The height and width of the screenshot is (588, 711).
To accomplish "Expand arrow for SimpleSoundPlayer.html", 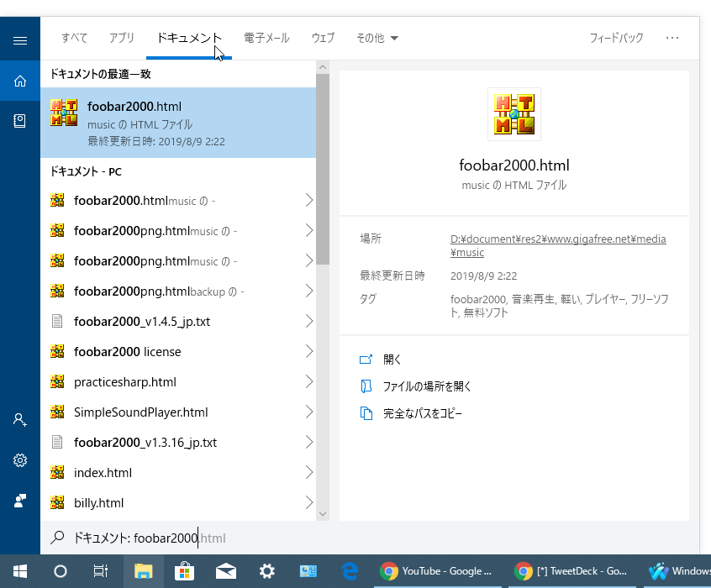I will point(308,412).
